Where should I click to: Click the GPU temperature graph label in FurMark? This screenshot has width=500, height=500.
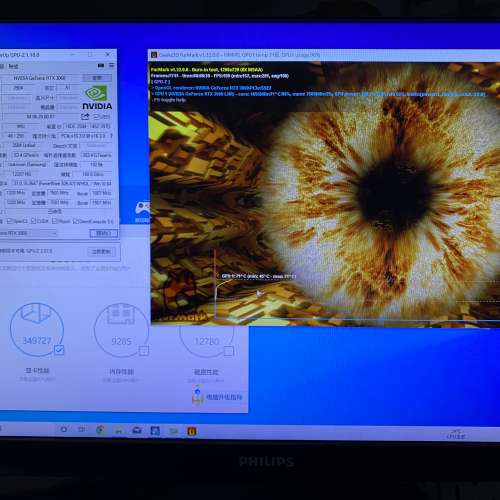click(x=258, y=276)
